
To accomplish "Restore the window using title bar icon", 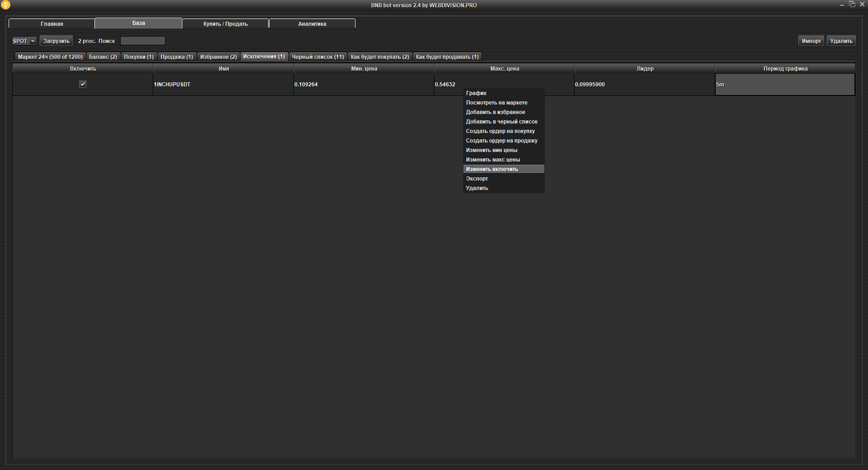I will tap(852, 5).
